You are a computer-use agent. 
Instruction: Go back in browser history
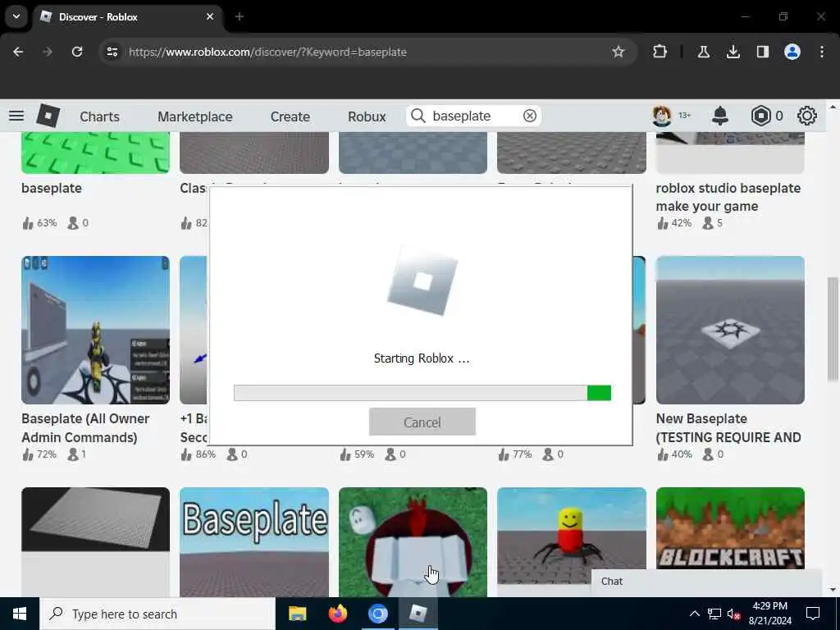(x=18, y=52)
